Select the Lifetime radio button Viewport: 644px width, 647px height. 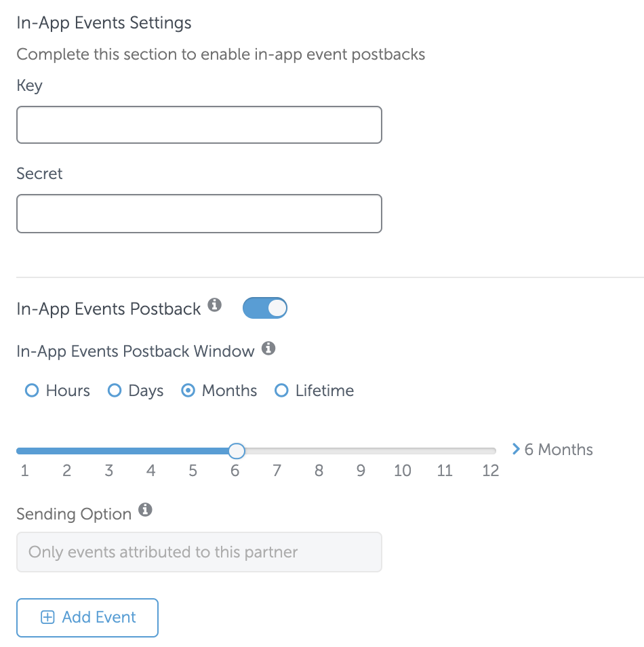(x=281, y=391)
